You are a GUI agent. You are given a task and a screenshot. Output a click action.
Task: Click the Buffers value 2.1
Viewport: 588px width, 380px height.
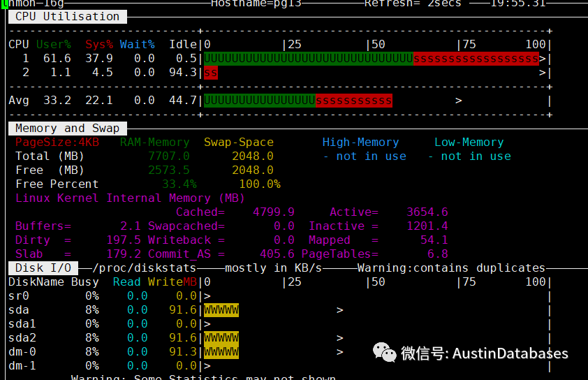click(130, 226)
